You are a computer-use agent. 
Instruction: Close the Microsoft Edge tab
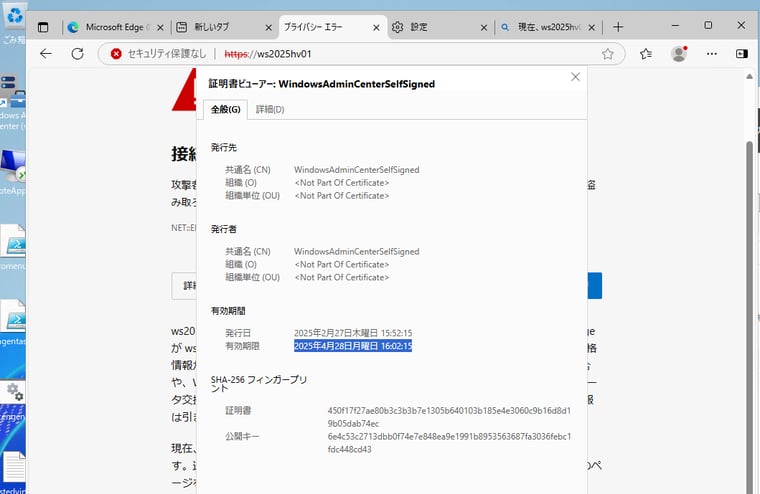pyautogui.click(x=160, y=28)
